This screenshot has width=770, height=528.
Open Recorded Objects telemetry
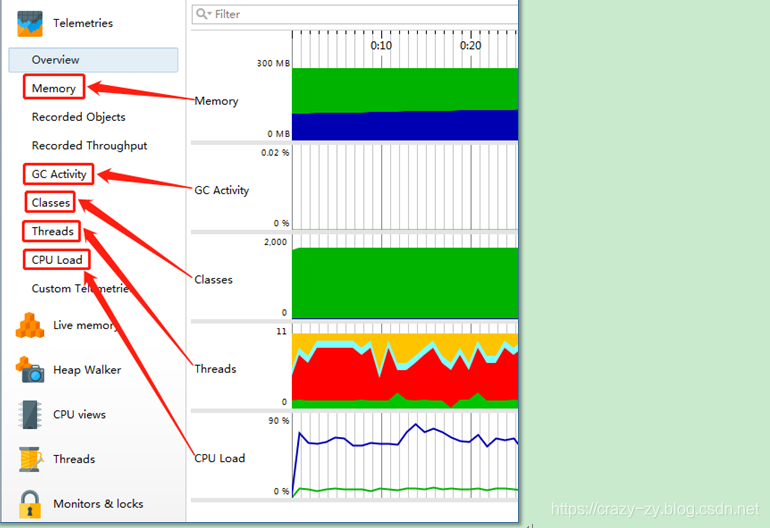click(79, 117)
